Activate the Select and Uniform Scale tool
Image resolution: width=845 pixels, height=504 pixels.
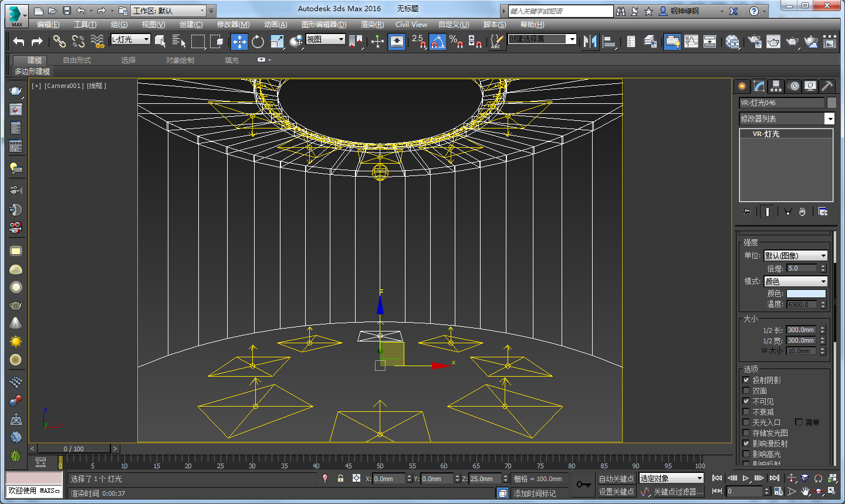point(277,41)
